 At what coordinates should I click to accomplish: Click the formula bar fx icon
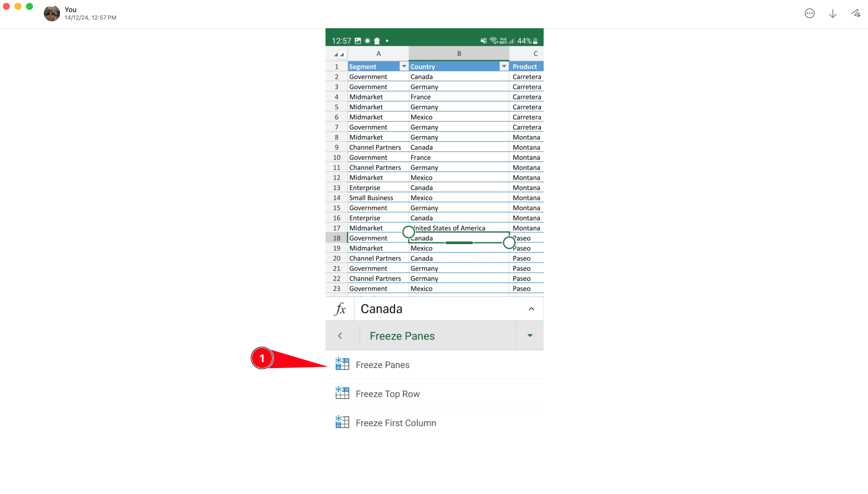coord(339,308)
